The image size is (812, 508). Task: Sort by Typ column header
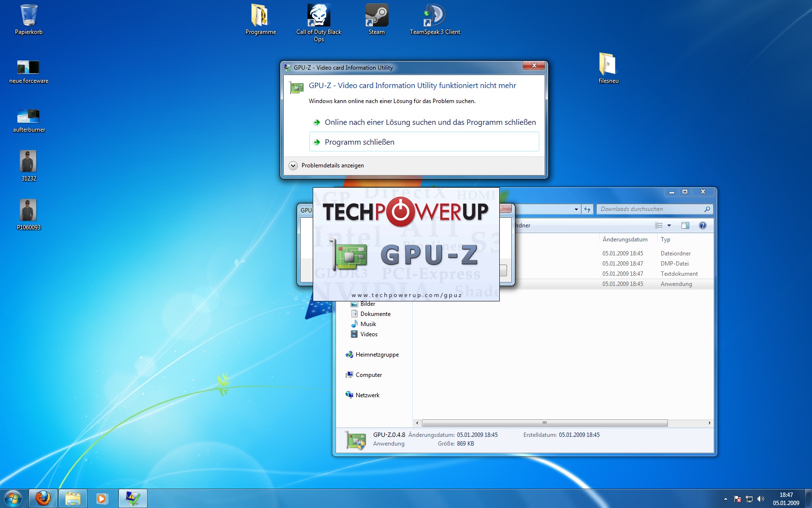[x=666, y=239]
